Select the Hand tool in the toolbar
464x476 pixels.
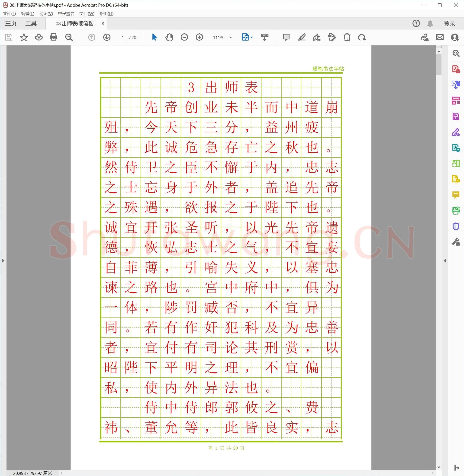click(169, 37)
